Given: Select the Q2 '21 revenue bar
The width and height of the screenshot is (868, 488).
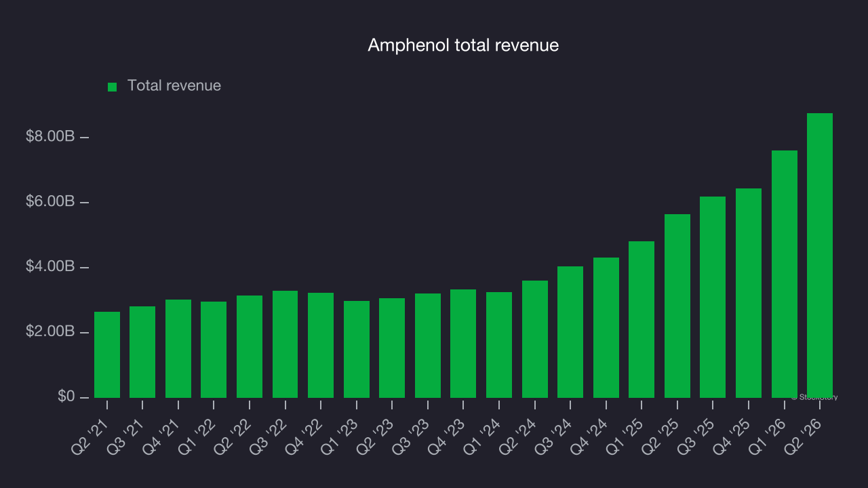Looking at the screenshot, I should point(107,354).
